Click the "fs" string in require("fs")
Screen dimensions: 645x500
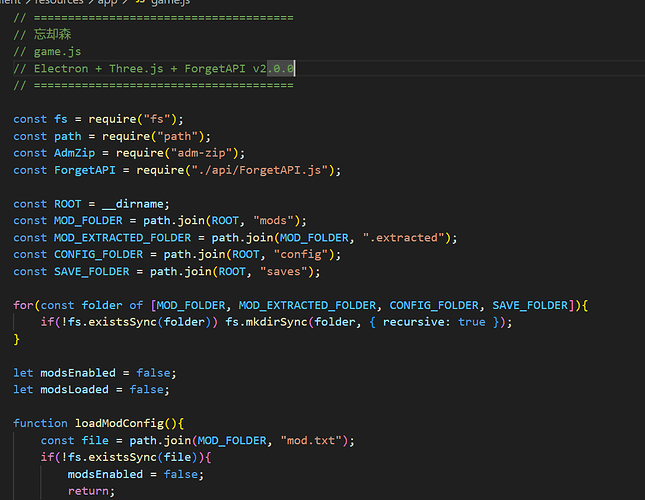tap(157, 119)
